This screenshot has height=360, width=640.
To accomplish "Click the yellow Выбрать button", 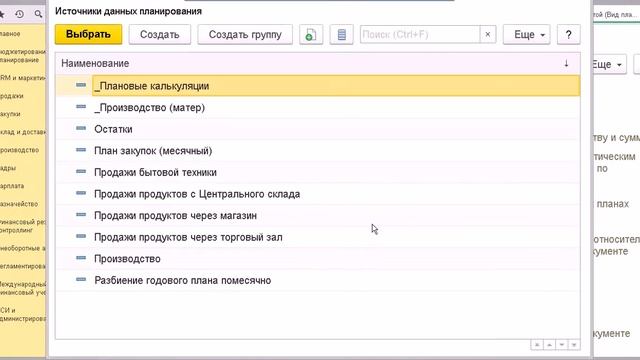I will pos(88,34).
